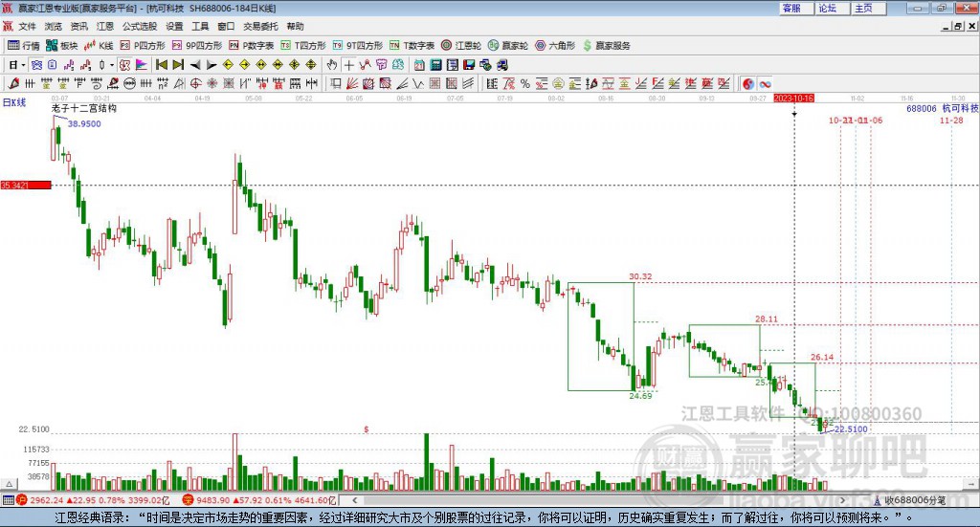
Task: Click the 30.32 price level label
Action: point(640,276)
